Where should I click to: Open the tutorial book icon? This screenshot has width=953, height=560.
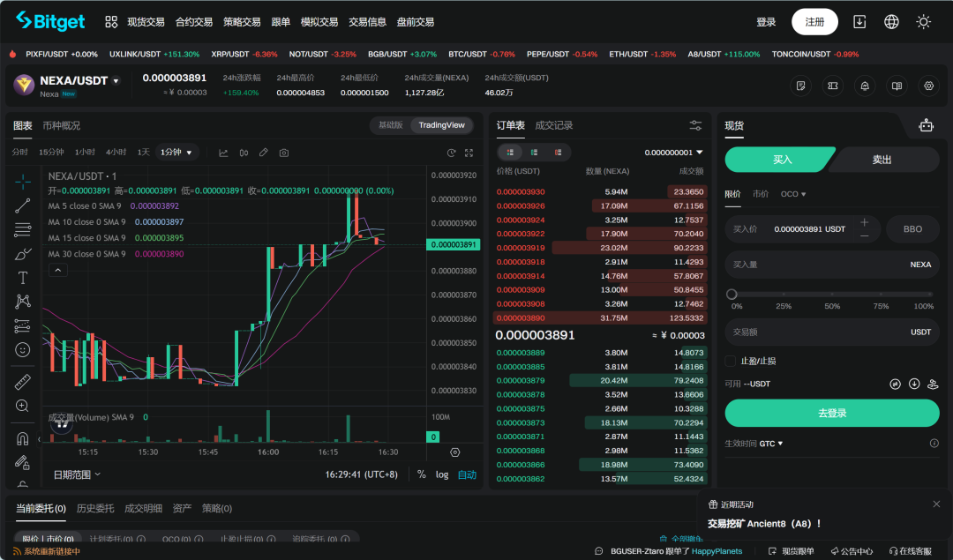tap(897, 86)
